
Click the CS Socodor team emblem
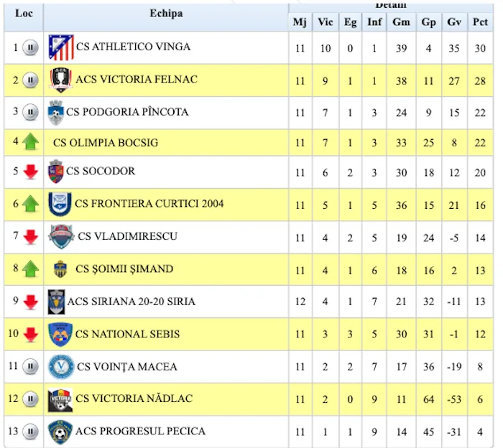55,172
